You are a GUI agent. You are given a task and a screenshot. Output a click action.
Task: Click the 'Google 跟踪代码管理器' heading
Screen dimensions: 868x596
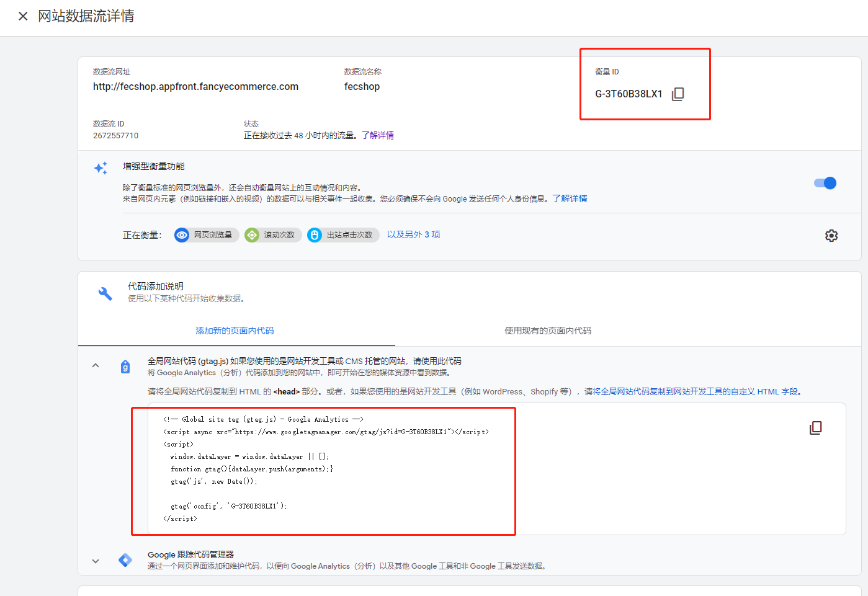click(190, 554)
